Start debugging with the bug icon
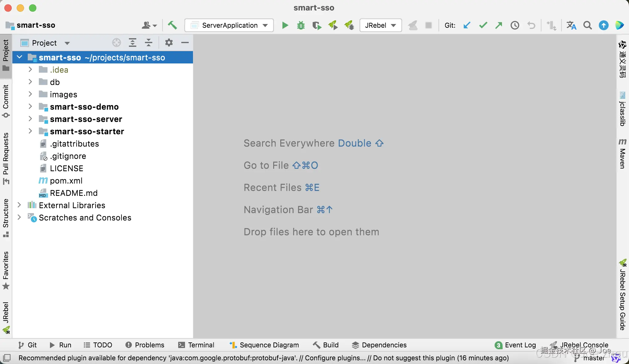Image resolution: width=629 pixels, height=364 pixels. click(301, 25)
